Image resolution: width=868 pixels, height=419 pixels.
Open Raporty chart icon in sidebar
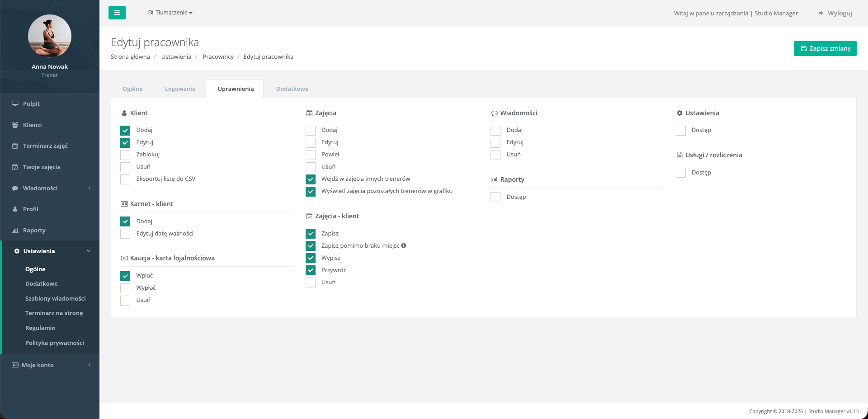pyautogui.click(x=15, y=230)
